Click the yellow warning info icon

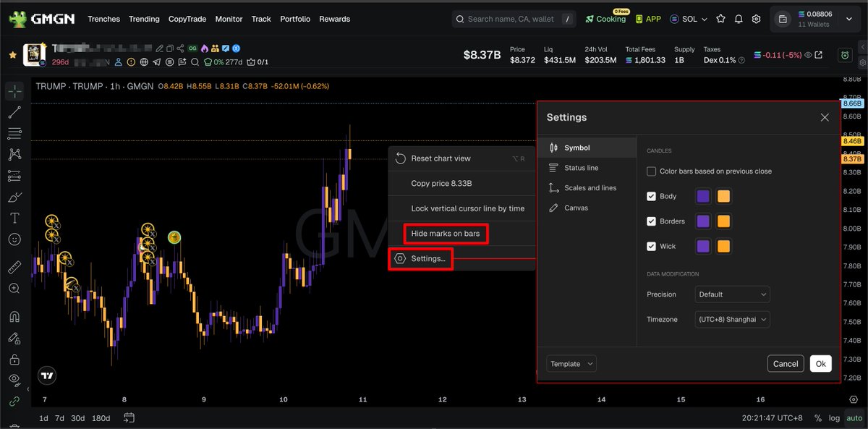(131, 62)
